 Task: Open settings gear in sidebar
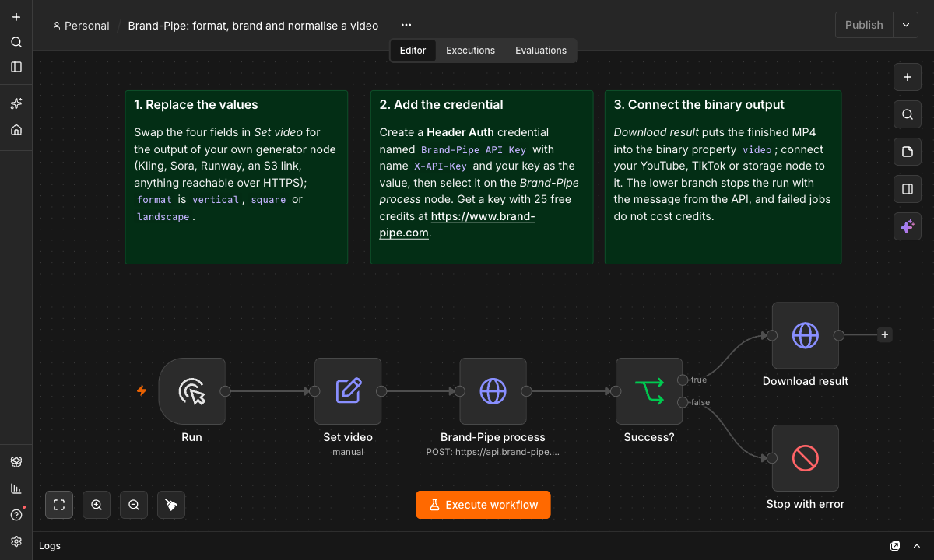pos(16,541)
